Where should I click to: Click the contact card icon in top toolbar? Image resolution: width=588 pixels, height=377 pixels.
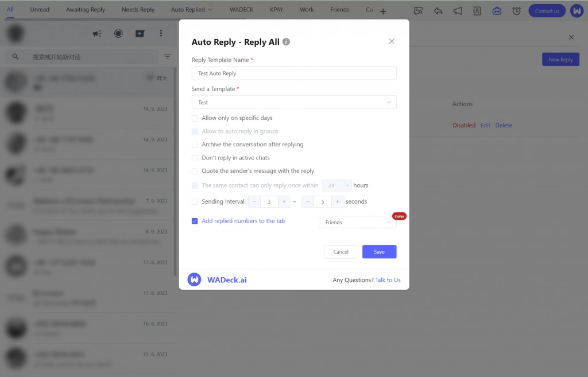477,10
